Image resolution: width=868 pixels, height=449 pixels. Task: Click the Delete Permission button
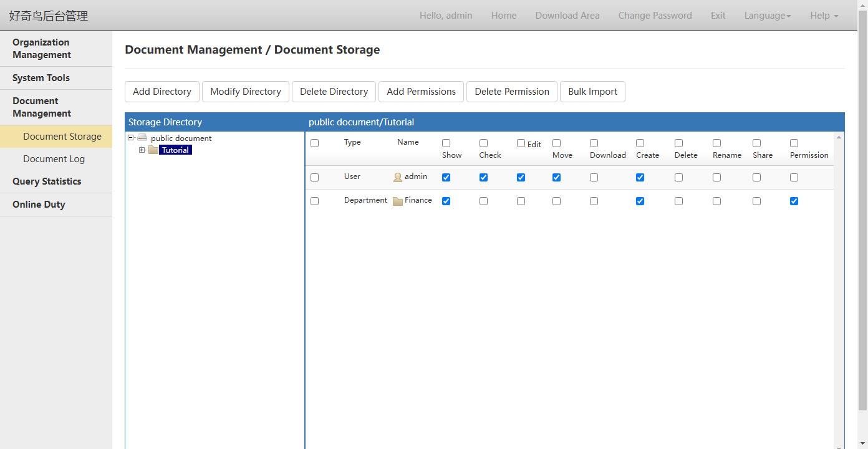(x=511, y=92)
